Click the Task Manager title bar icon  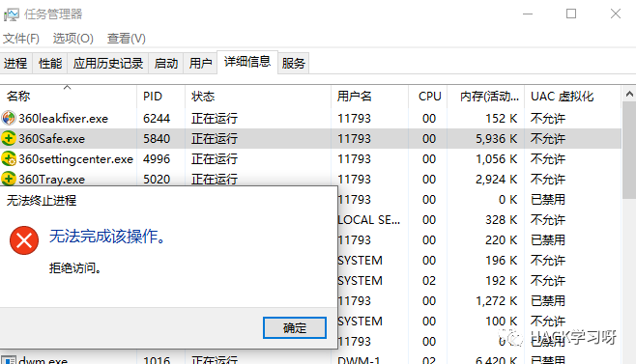click(11, 14)
